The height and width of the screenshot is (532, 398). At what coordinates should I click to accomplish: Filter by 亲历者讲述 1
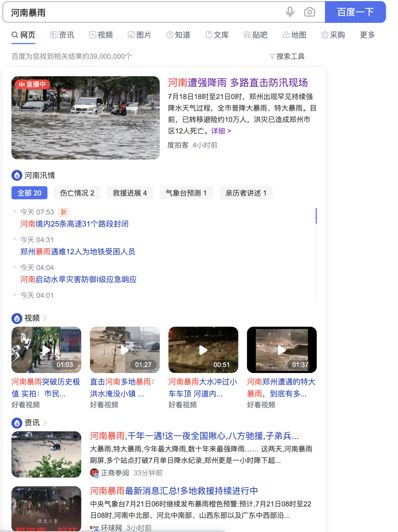point(246,193)
